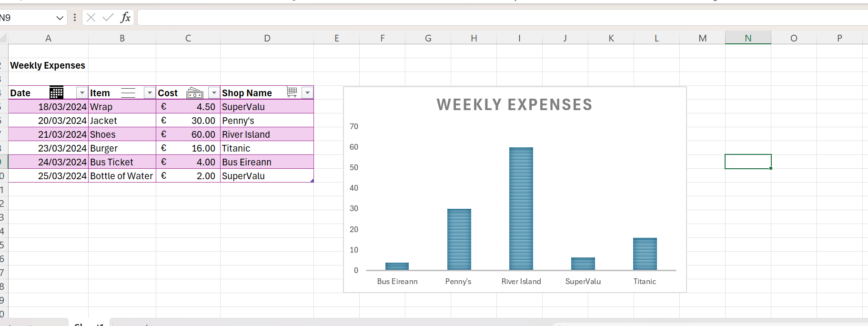This screenshot has width=868, height=326.
Task: Click the Bus Eireann bar in chart
Action: coord(397,266)
